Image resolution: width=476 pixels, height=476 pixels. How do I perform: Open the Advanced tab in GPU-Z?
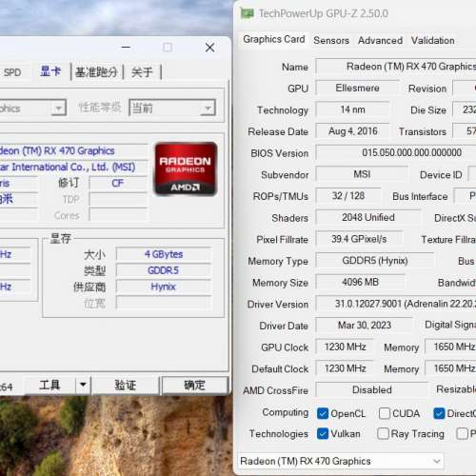[x=380, y=40]
